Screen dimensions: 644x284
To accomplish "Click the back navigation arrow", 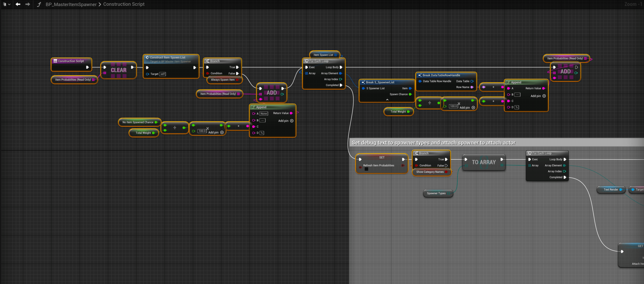I will click(x=18, y=4).
